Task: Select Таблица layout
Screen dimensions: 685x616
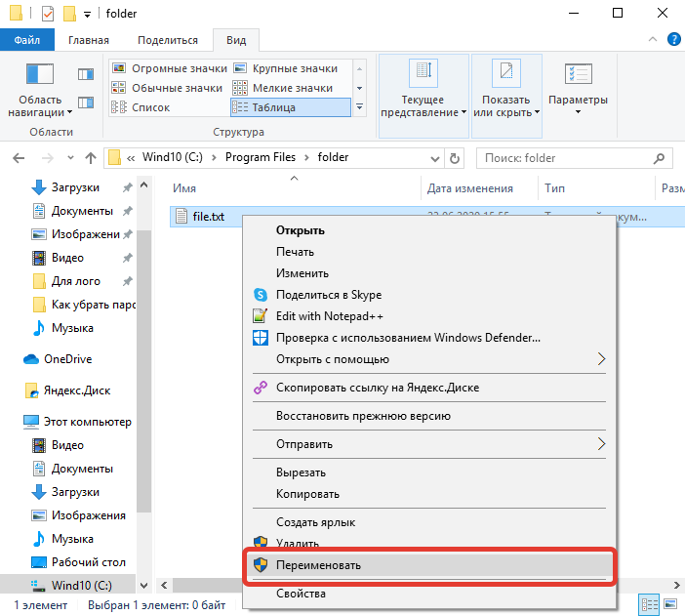Action: pos(291,107)
